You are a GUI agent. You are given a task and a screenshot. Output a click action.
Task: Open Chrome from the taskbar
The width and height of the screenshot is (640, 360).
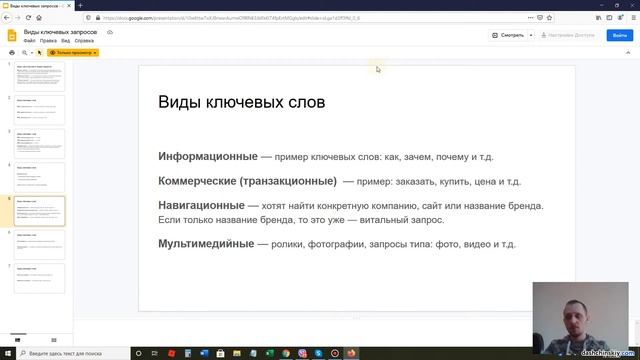click(286, 353)
